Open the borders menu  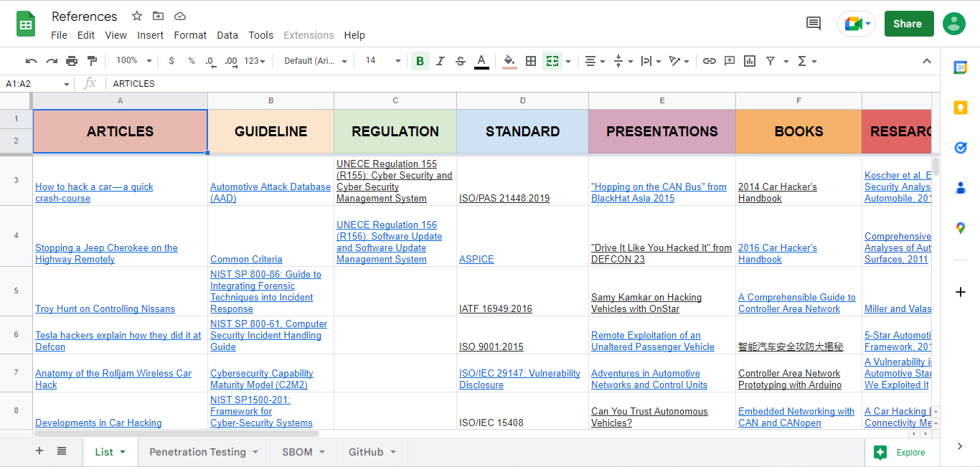pyautogui.click(x=531, y=61)
